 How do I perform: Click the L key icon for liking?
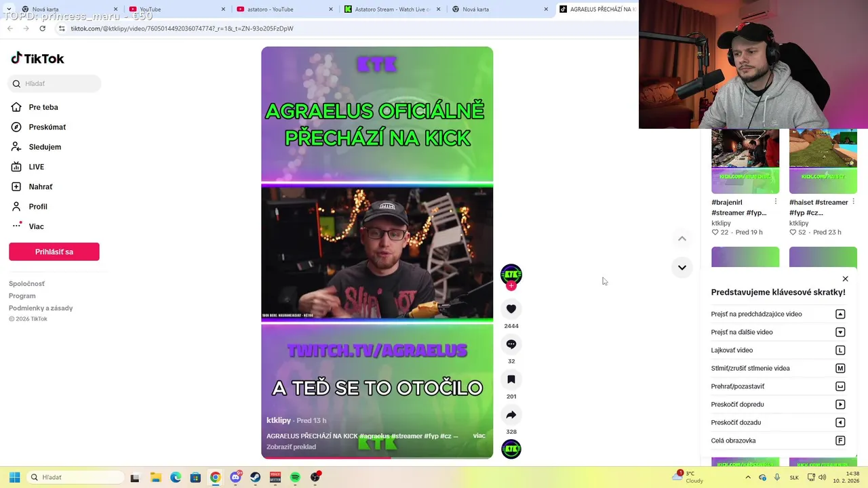point(840,350)
